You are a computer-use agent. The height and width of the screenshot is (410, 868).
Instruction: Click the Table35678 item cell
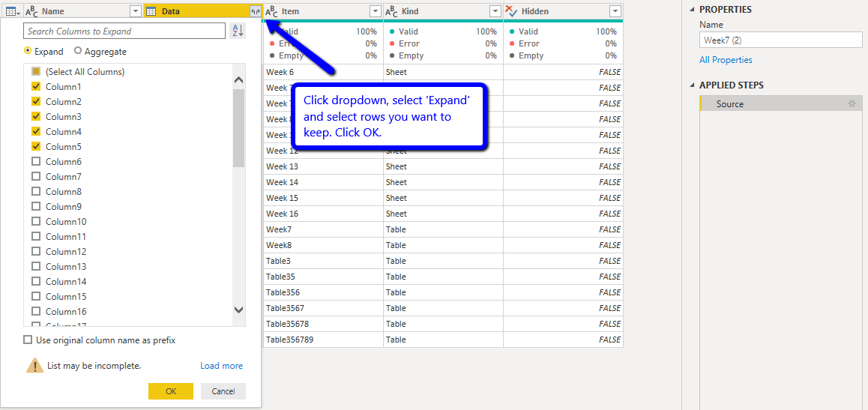click(323, 324)
